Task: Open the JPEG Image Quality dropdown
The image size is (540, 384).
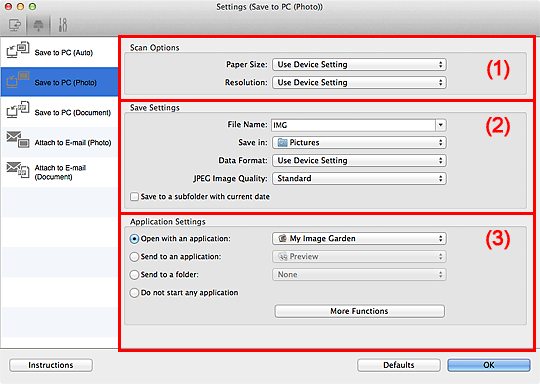Action: [359, 178]
